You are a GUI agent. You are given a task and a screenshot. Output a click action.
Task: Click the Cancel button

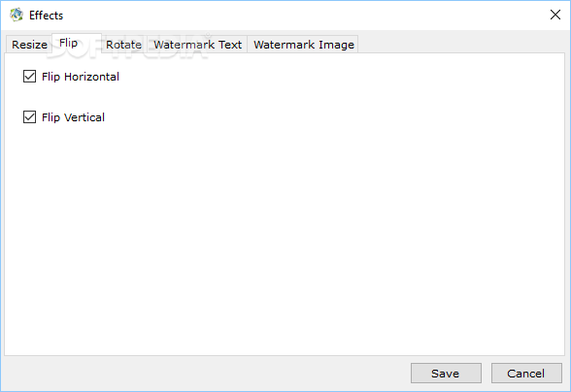click(x=526, y=373)
